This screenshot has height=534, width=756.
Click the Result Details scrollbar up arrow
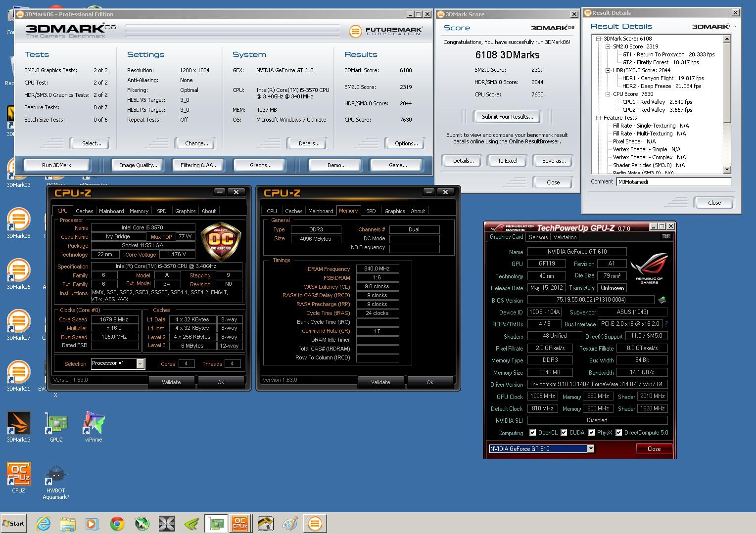point(727,39)
